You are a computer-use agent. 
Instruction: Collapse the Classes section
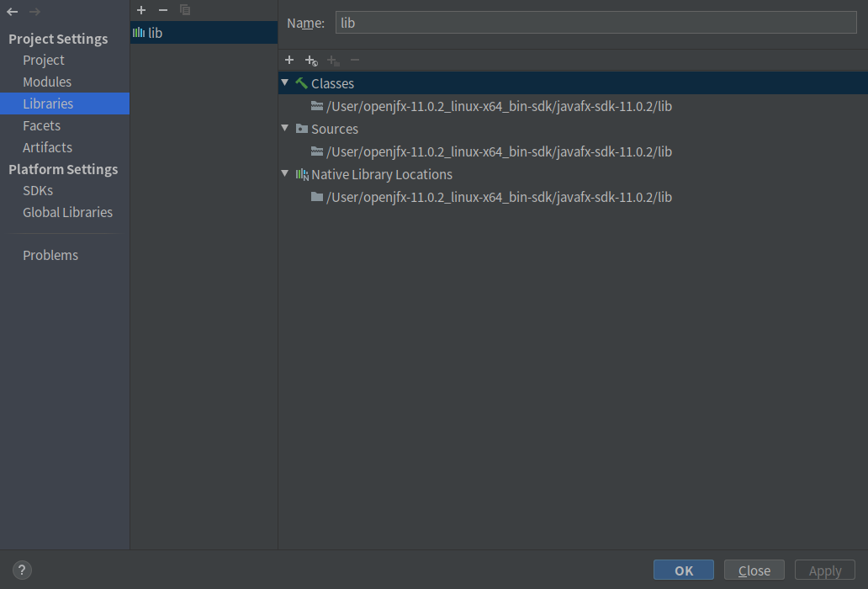[284, 82]
